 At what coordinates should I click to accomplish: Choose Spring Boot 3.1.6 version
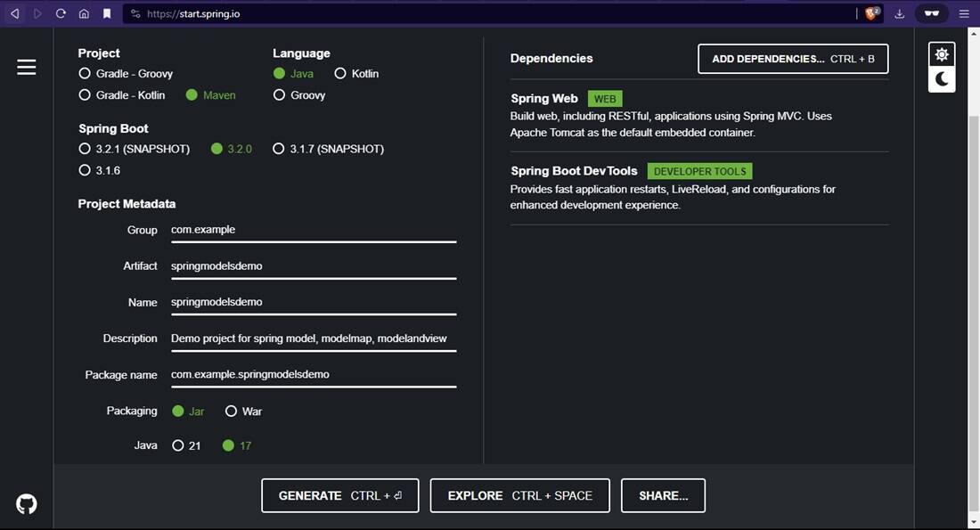point(100,170)
